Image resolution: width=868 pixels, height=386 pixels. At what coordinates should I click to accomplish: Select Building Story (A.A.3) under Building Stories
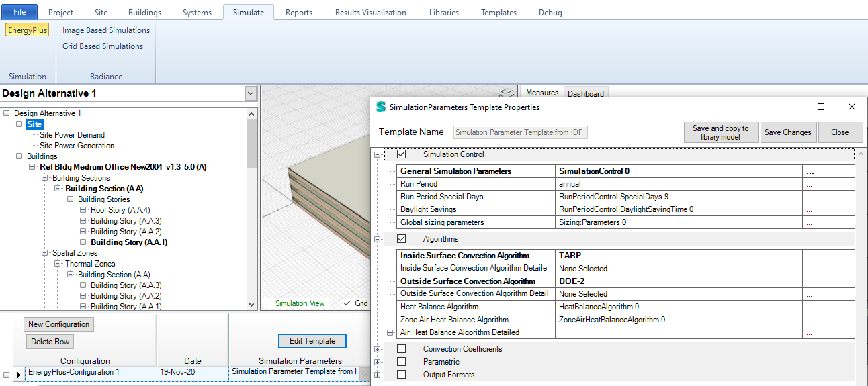click(x=126, y=221)
